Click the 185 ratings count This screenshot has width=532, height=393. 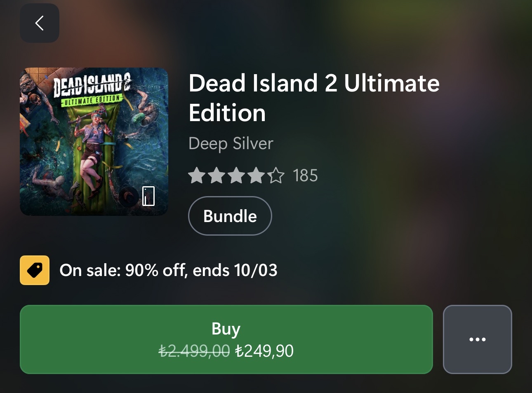pos(305,175)
